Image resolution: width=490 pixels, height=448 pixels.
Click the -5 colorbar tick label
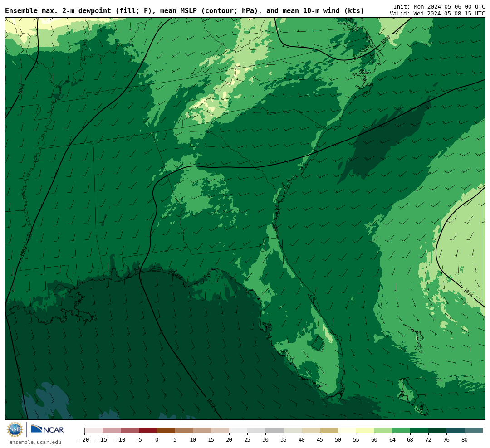pos(138,440)
